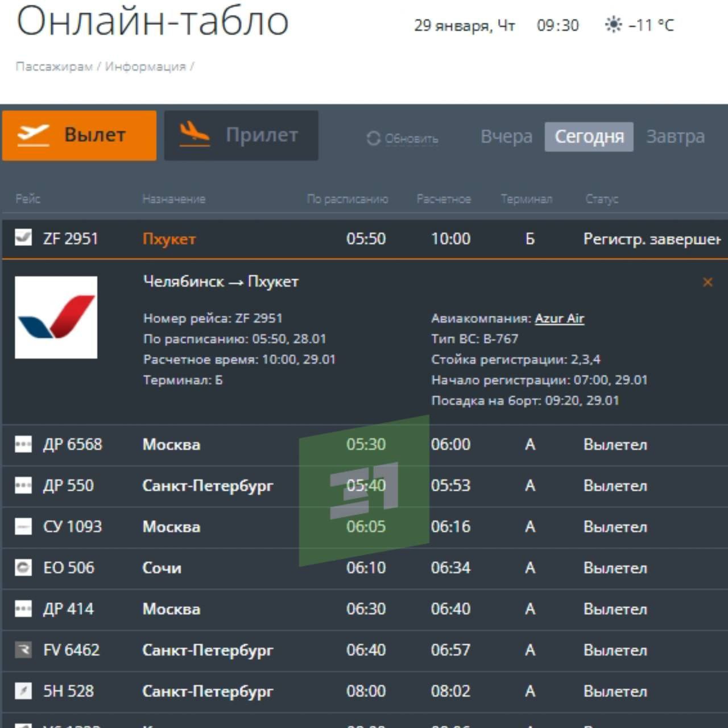Click the Информация breadcrumb link
This screenshot has width=728, height=728.
tap(145, 67)
